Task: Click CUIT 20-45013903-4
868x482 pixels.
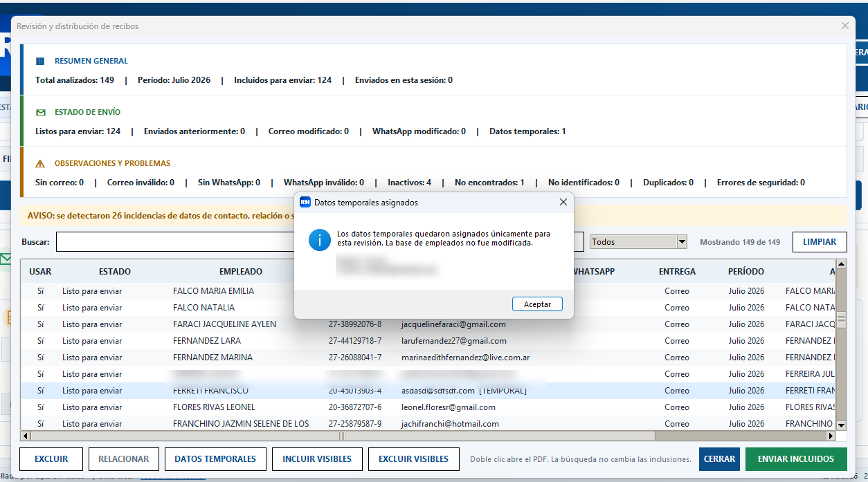Action: tap(355, 391)
